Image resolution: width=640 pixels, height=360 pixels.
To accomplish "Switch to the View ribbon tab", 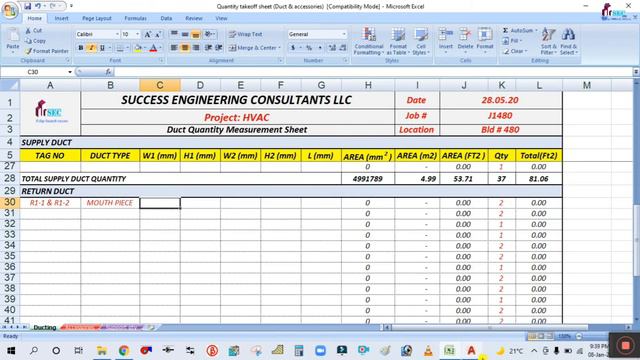I will click(x=221, y=18).
